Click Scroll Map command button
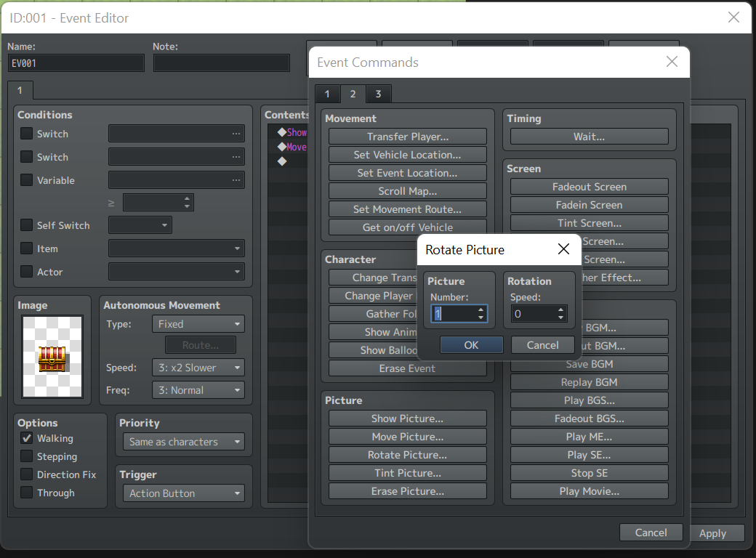Image resolution: width=756 pixels, height=558 pixels. (407, 191)
